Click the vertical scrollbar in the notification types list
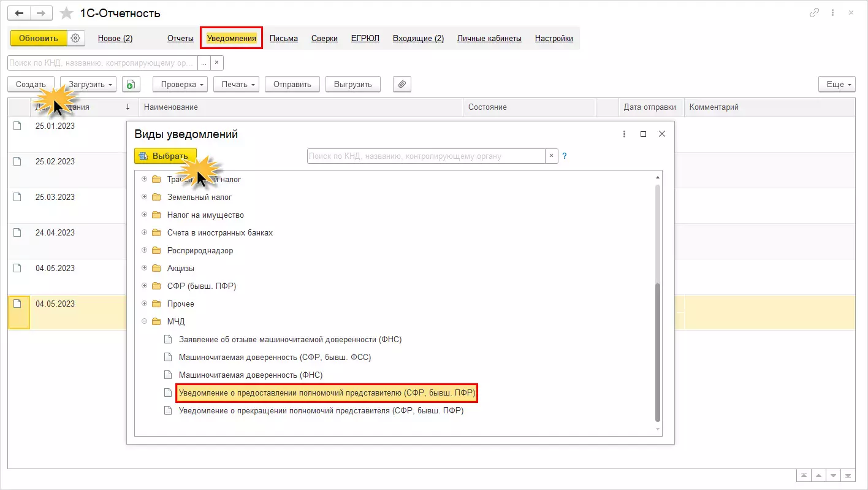This screenshot has width=868, height=490. tap(658, 353)
